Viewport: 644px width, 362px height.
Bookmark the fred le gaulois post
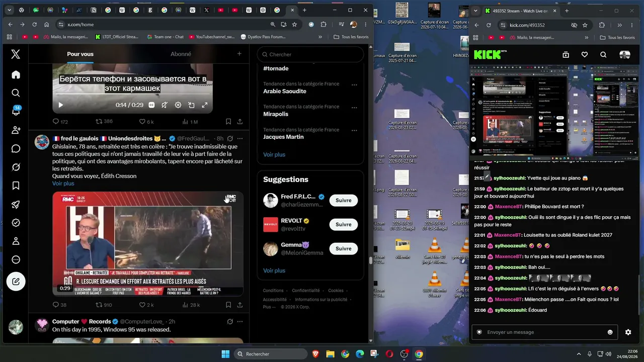point(228,305)
